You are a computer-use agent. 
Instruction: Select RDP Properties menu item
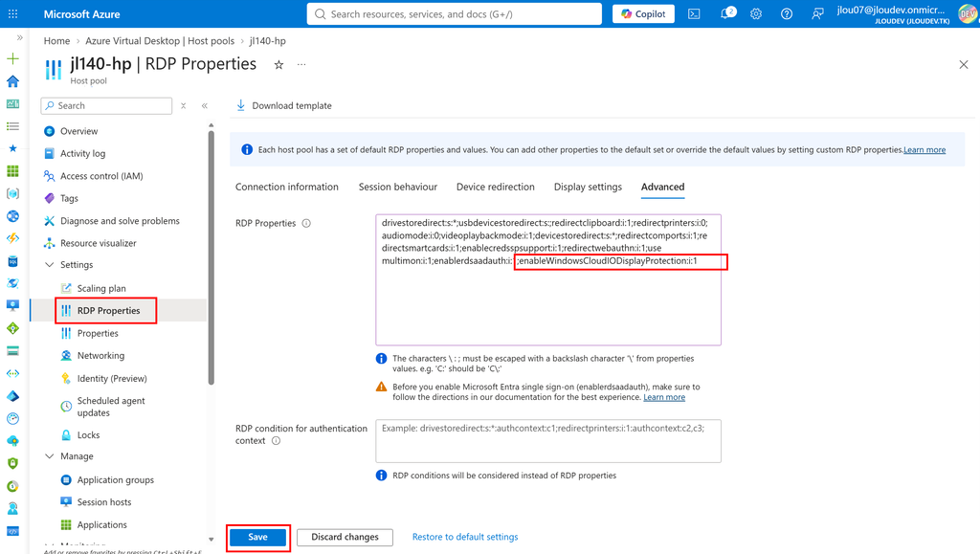pos(108,311)
